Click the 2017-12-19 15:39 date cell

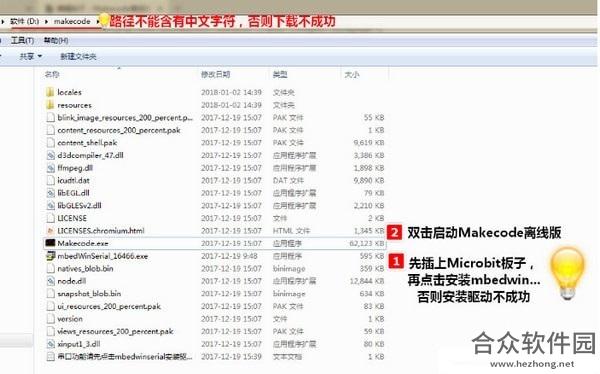tap(232, 356)
